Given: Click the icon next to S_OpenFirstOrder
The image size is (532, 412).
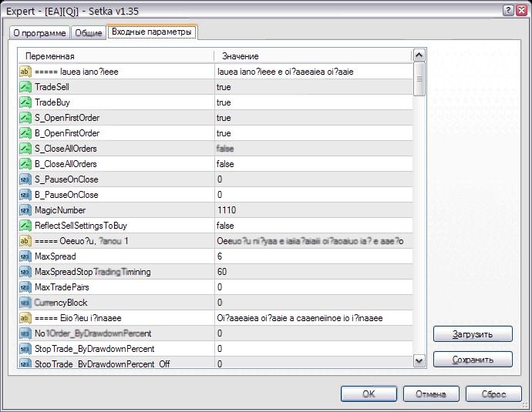Looking at the screenshot, I should 25,118.
